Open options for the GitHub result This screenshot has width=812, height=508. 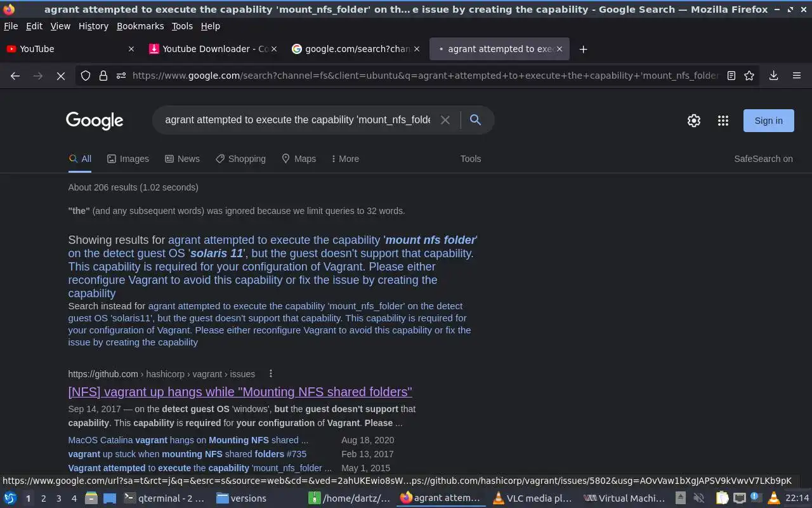point(270,374)
